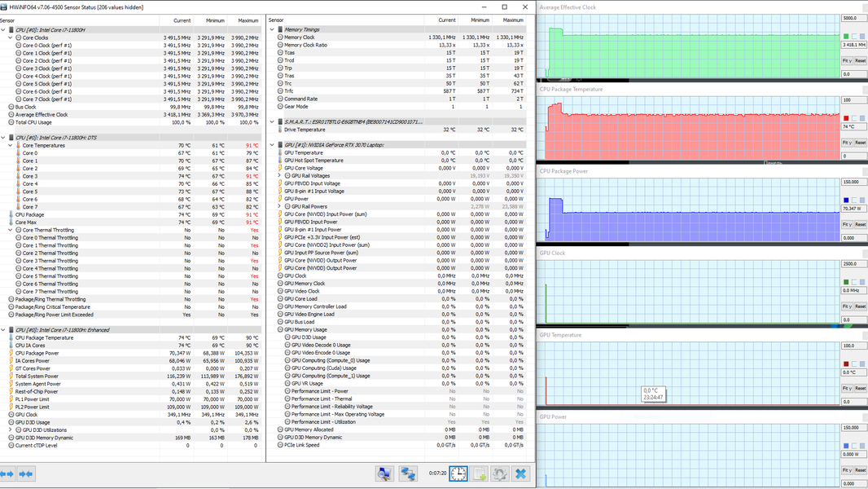Screen dimensions: 868x489
Task: Collapse the Core Clocks group
Action: pos(11,37)
